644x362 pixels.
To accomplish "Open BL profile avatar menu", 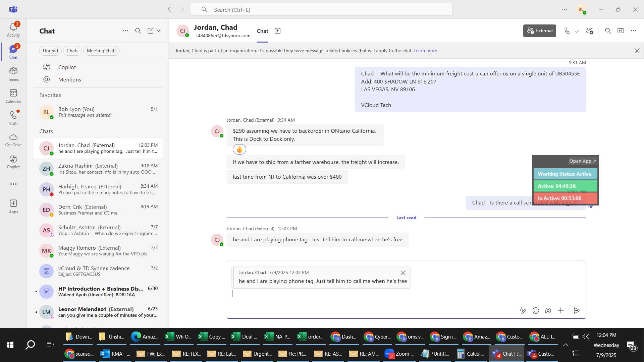I will 581,9.
